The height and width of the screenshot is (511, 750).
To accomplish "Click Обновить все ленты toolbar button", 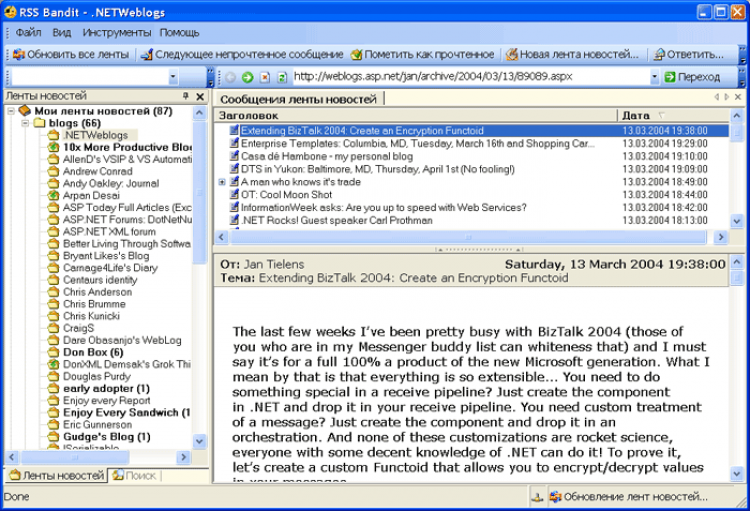I will pyautogui.click(x=71, y=55).
